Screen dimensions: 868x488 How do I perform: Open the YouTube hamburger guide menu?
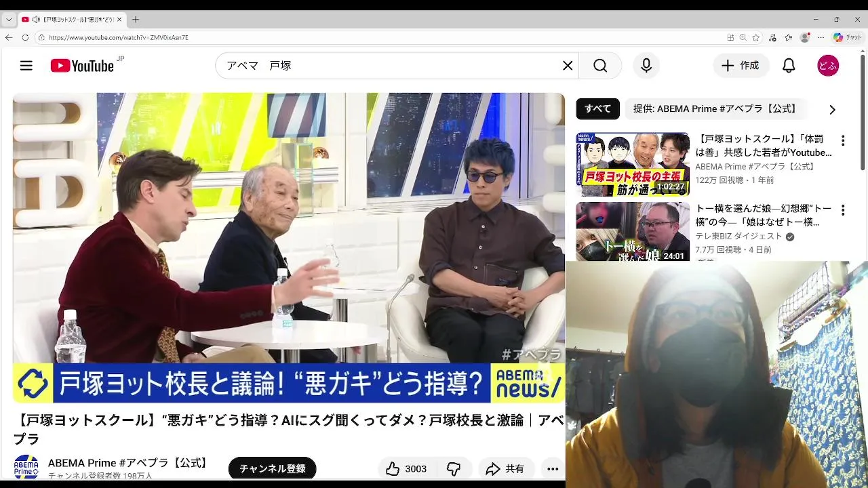click(26, 66)
